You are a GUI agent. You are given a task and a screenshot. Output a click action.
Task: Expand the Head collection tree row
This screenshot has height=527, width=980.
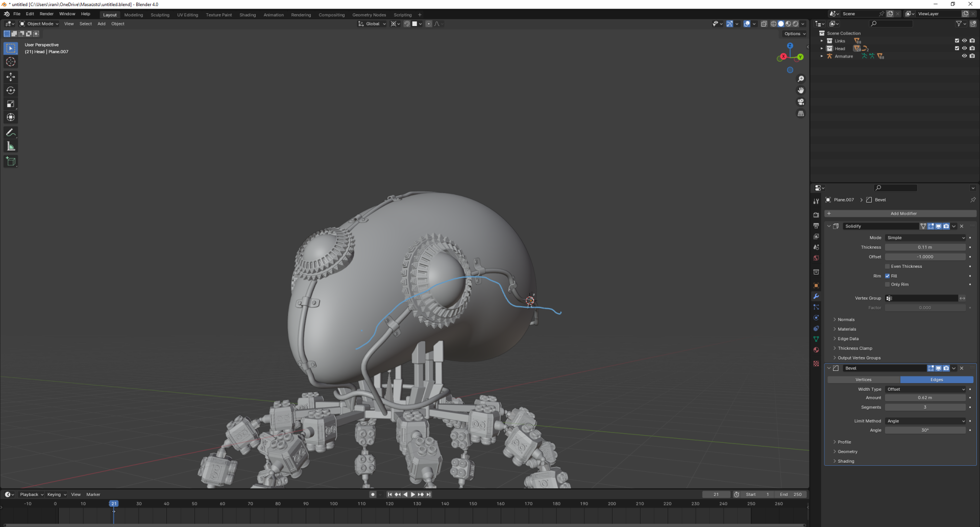pos(822,48)
